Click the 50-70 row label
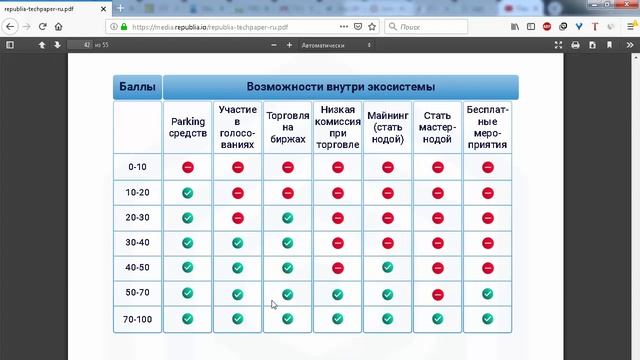This screenshot has width=640, height=360. coord(138,293)
